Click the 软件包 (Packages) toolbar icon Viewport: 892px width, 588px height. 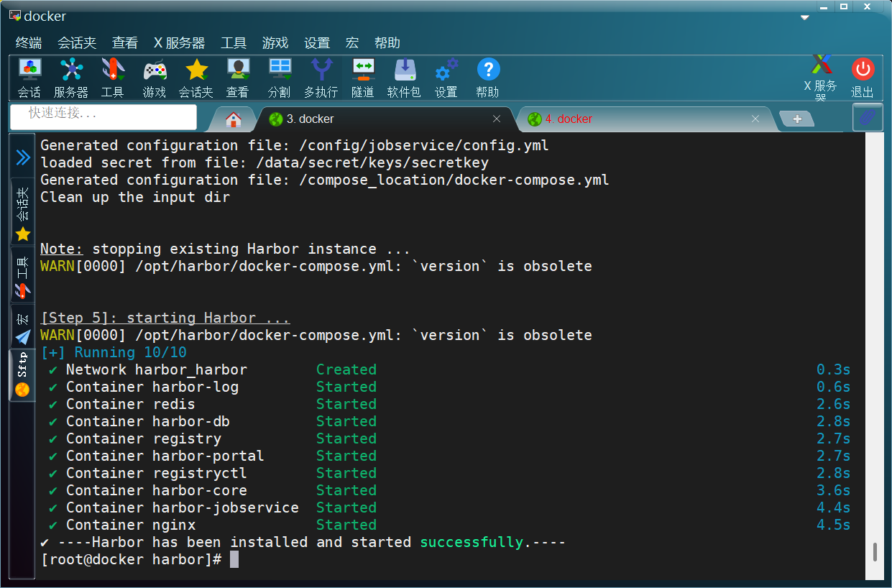pyautogui.click(x=404, y=78)
